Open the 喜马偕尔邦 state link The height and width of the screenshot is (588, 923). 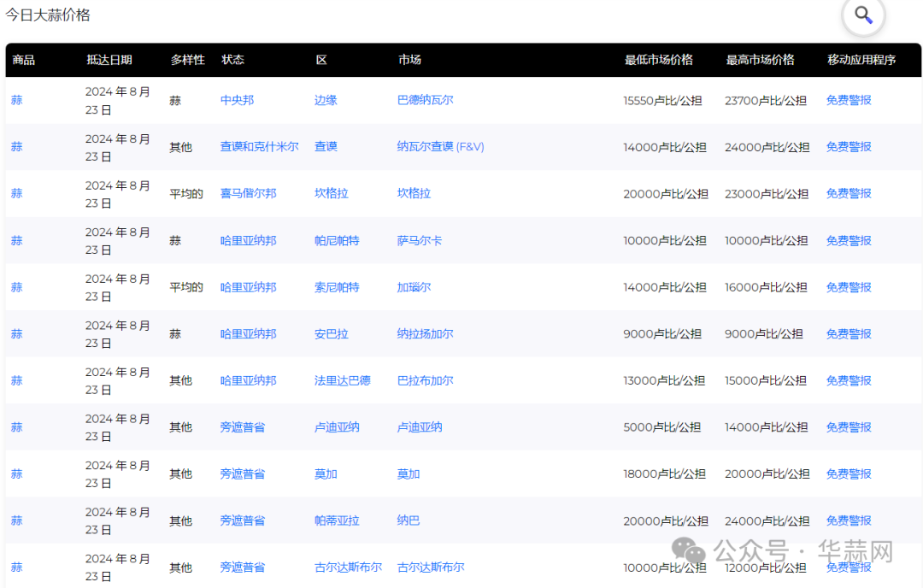[x=248, y=193]
